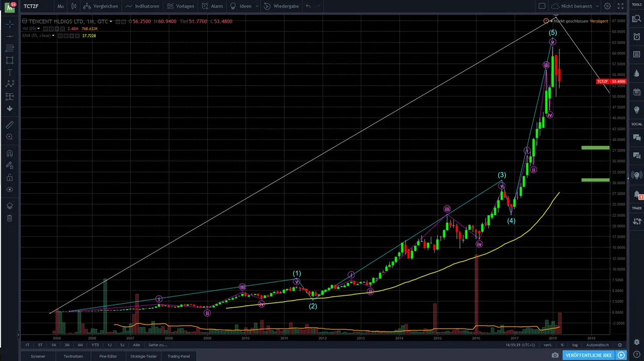Screen dimensions: 644x361
Task: Start Wiedergabe bar replay
Action: tap(281, 6)
